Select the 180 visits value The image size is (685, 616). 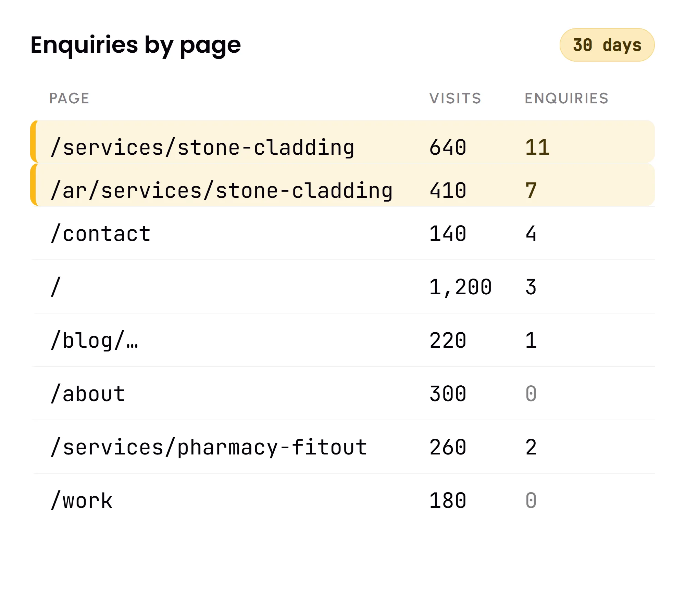pyautogui.click(x=448, y=501)
